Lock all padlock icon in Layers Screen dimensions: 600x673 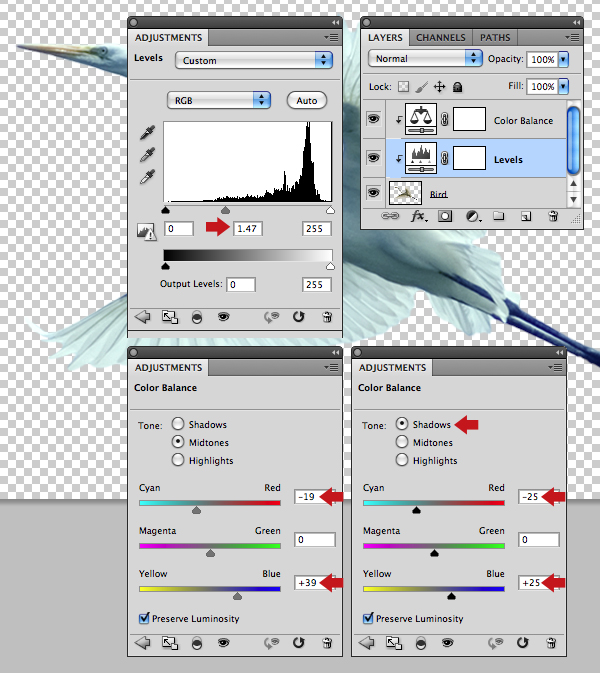(458, 87)
